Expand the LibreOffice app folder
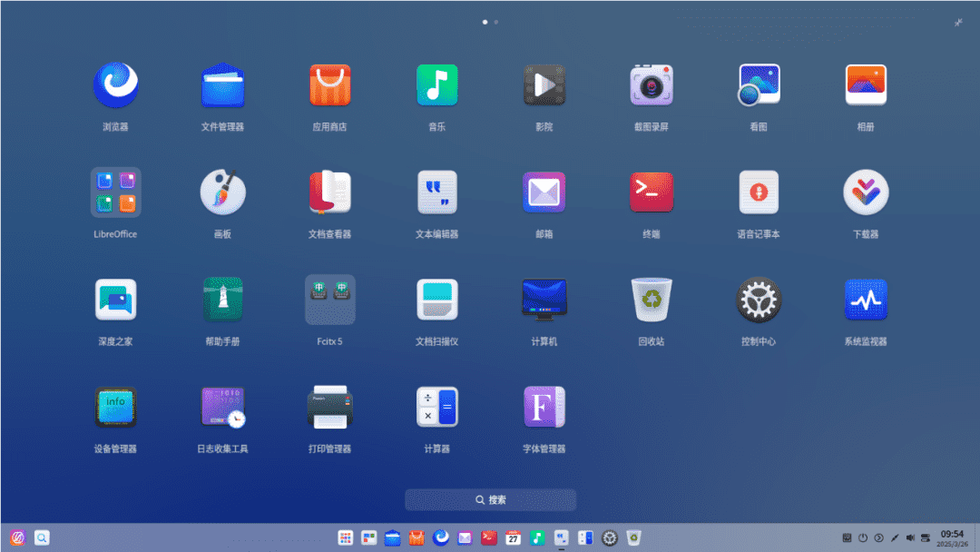 (115, 192)
